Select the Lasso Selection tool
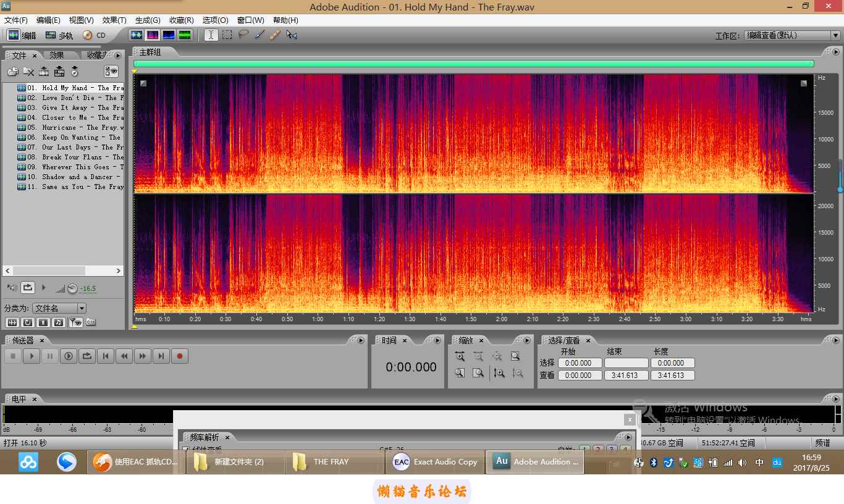Screen dimensions: 844x504 [x=243, y=35]
